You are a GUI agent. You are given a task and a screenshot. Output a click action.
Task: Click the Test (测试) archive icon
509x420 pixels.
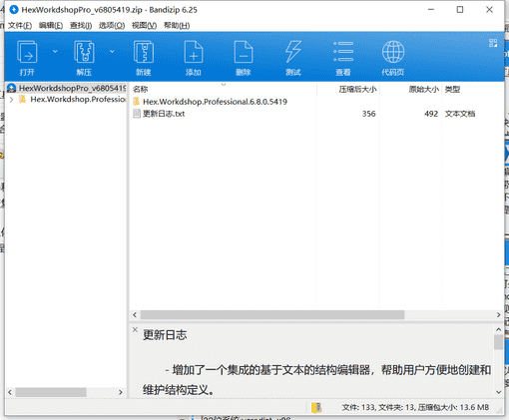[293, 52]
